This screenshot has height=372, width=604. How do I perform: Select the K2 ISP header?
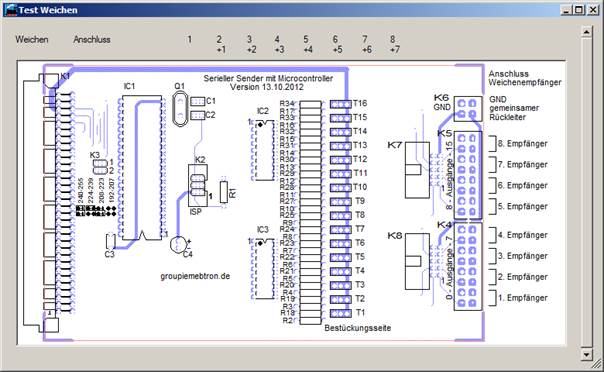198,185
